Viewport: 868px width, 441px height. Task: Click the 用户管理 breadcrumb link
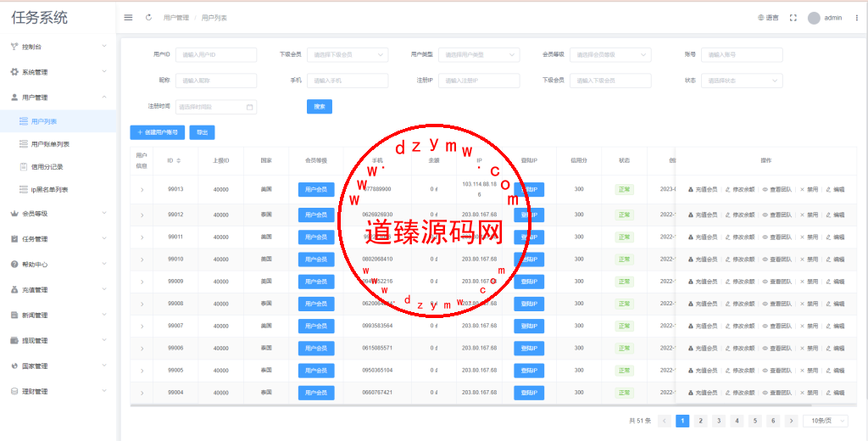coord(176,18)
